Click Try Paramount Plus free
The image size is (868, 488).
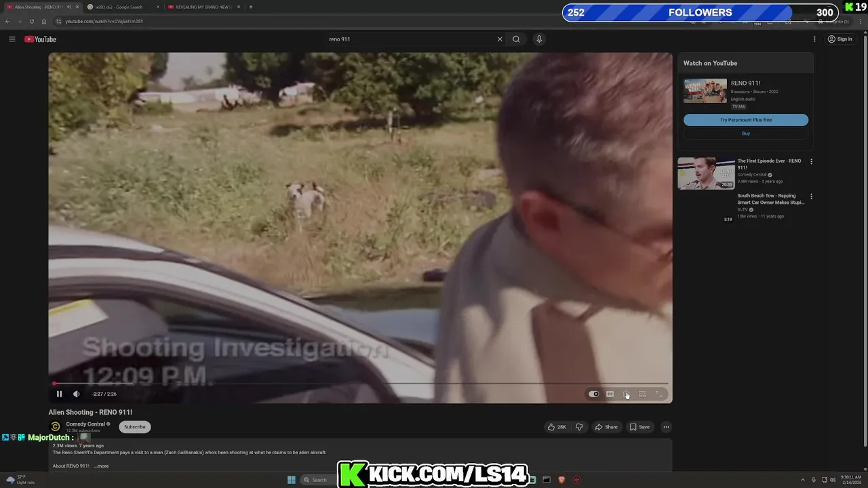coord(746,120)
